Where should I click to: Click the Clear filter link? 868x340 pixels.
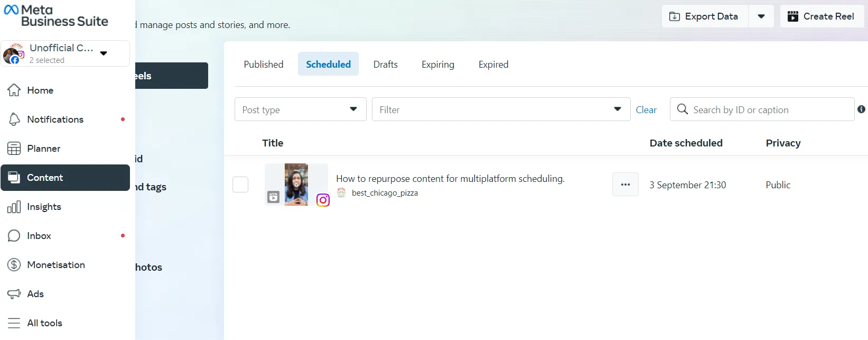646,110
